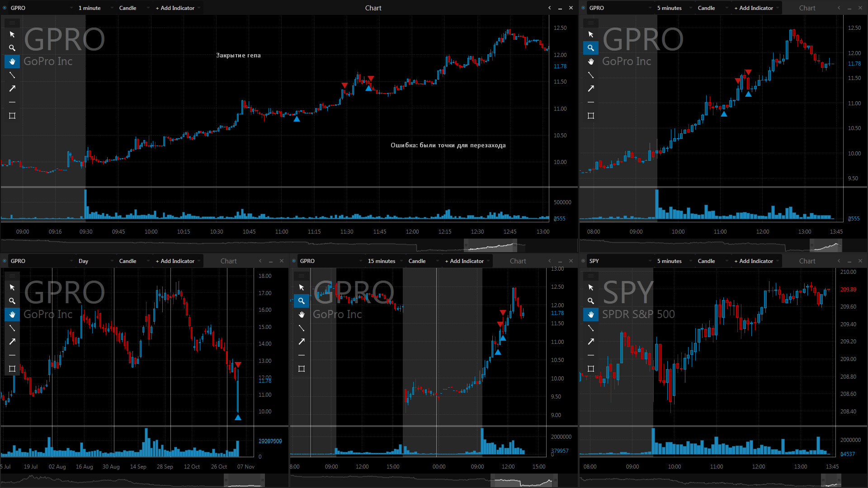The image size is (868, 488).
Task: Open the '1 minute' interval dropdown
Action: tap(95, 8)
